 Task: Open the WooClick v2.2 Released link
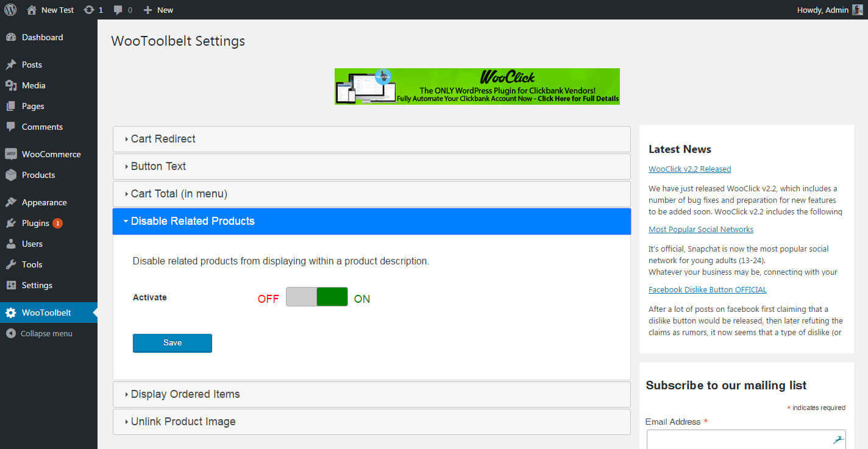click(x=689, y=169)
